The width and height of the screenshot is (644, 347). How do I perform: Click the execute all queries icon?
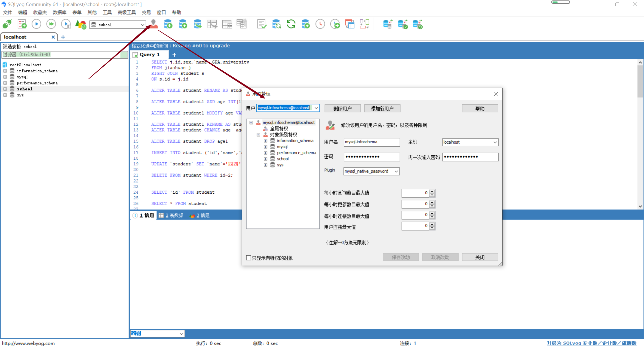click(51, 24)
